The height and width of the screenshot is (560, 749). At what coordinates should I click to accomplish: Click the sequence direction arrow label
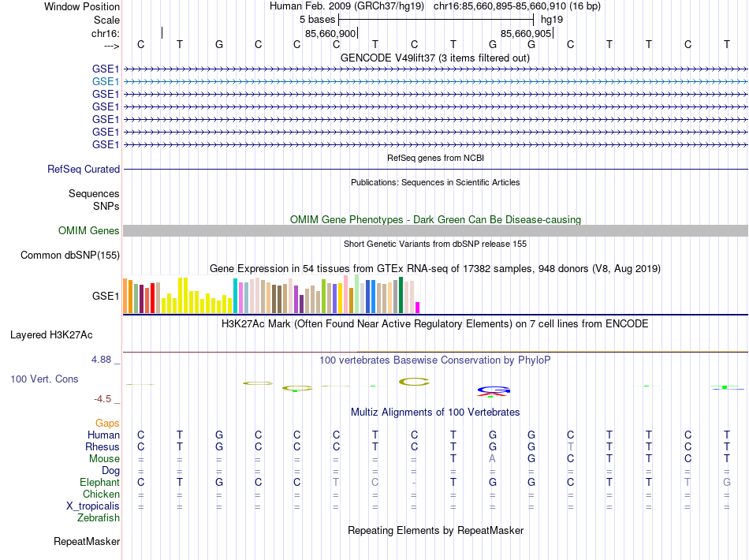click(111, 46)
